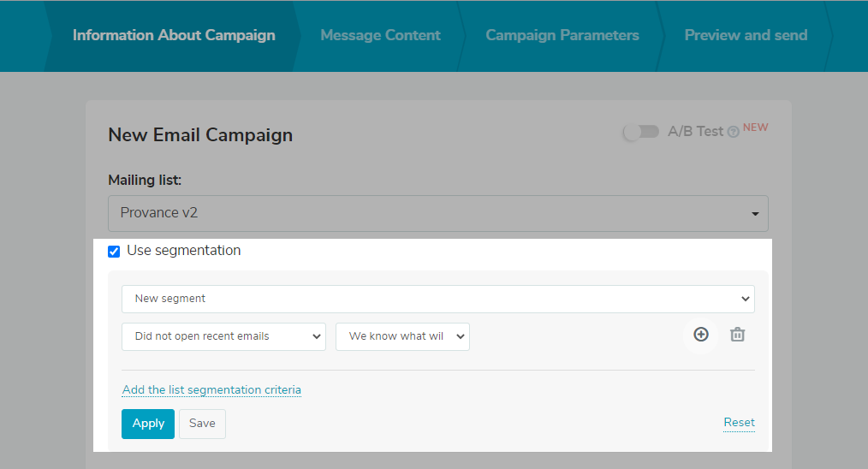Click the Save segment button
Screen dimensions: 868x469
tap(202, 424)
